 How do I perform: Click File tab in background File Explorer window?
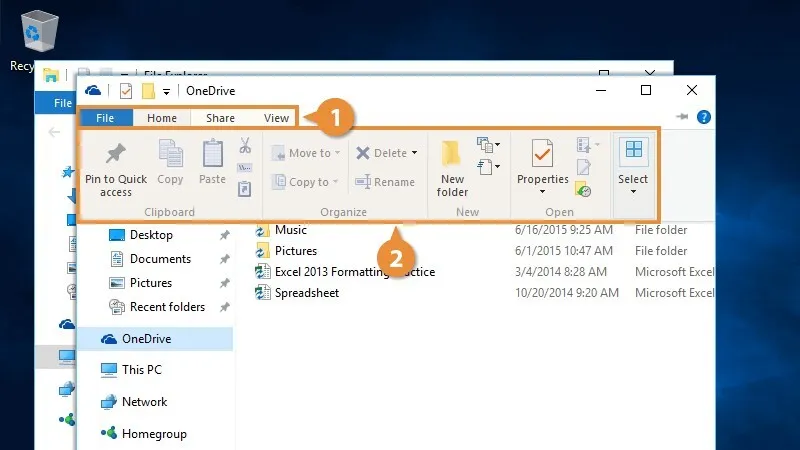pyautogui.click(x=56, y=103)
